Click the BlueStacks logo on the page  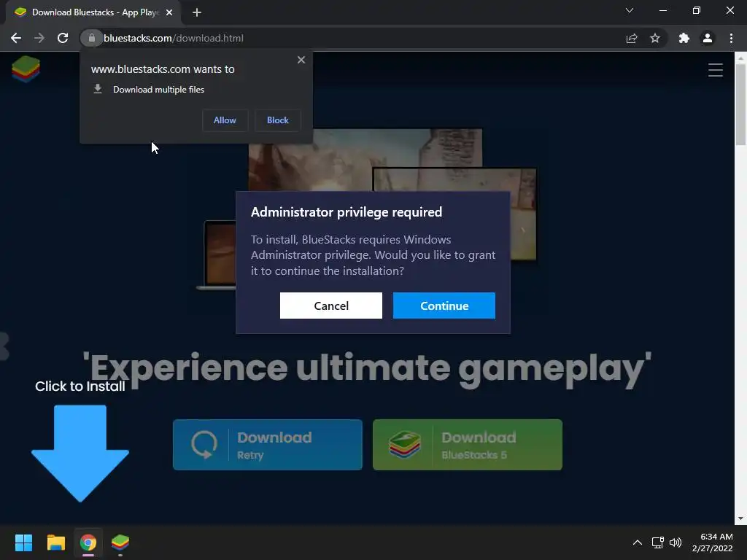pyautogui.click(x=26, y=69)
